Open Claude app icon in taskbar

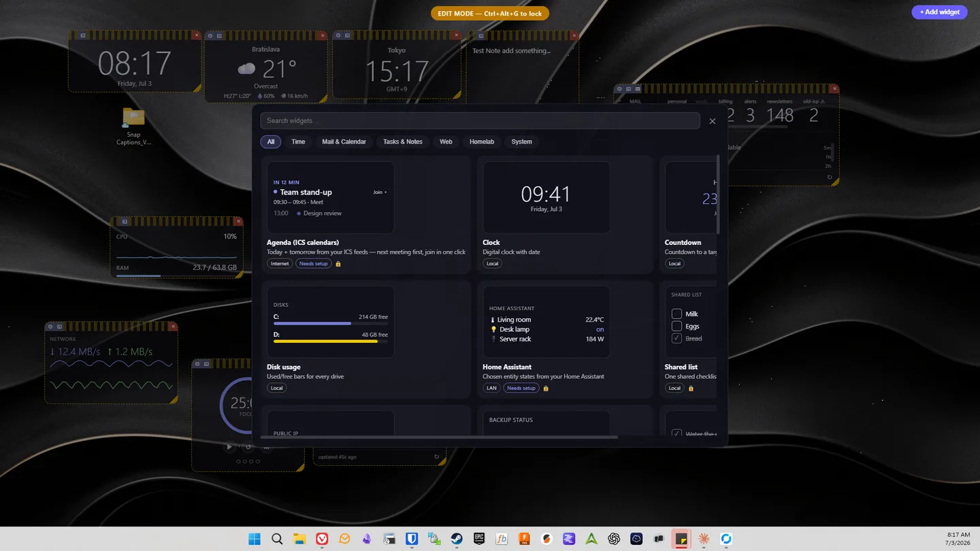point(704,539)
